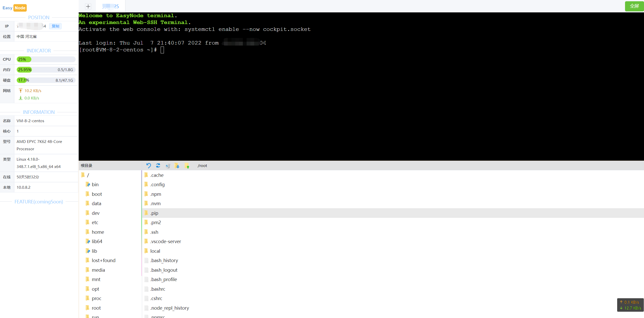Add a new terminal tab with plus

click(88, 6)
